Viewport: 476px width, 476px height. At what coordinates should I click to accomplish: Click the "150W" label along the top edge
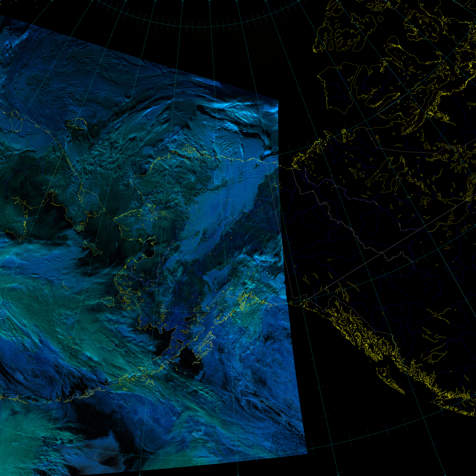(209, 1)
